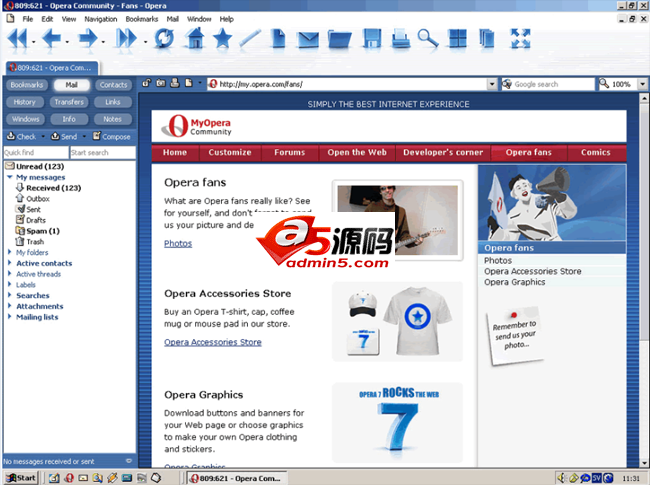
Task: Print page with the printer icon
Action: [x=401, y=39]
